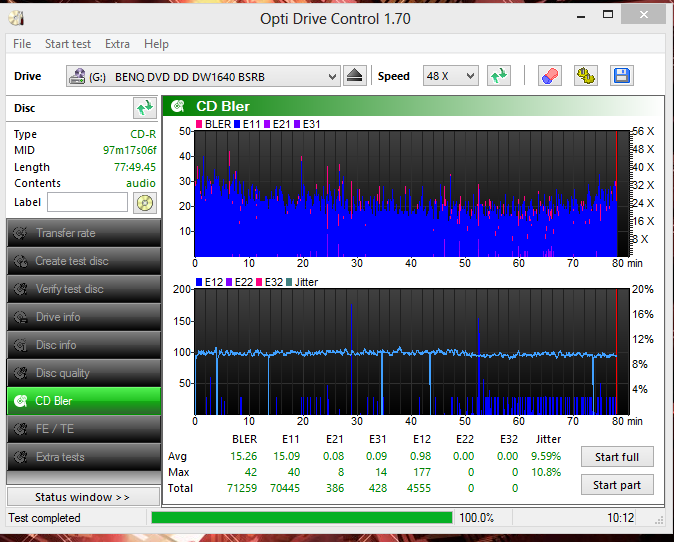Click the CD Bler header disc icon
Image resolution: width=674 pixels, height=542 pixels.
click(178, 106)
